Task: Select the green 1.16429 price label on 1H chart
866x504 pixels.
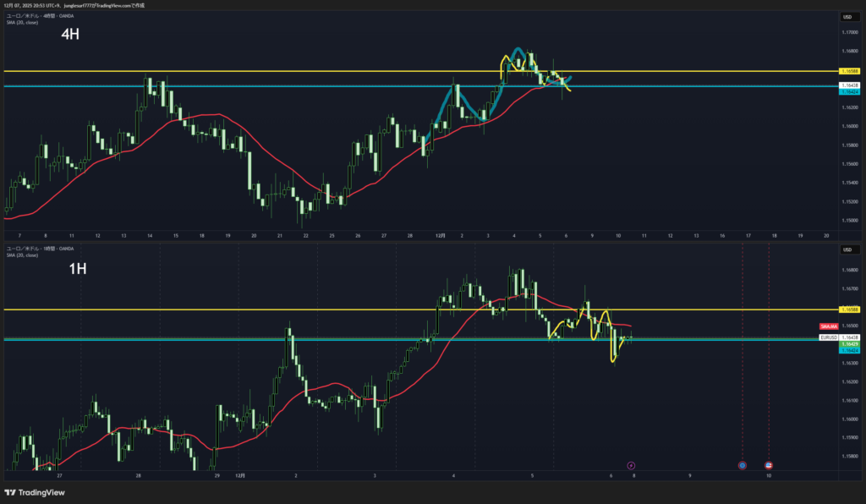Action: (x=848, y=345)
